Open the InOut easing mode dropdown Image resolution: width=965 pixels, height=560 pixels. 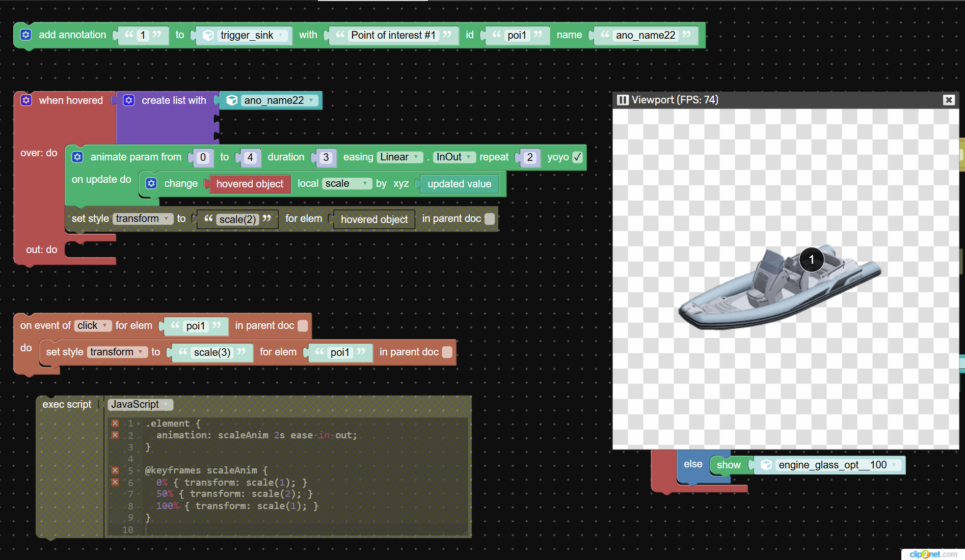(x=454, y=157)
